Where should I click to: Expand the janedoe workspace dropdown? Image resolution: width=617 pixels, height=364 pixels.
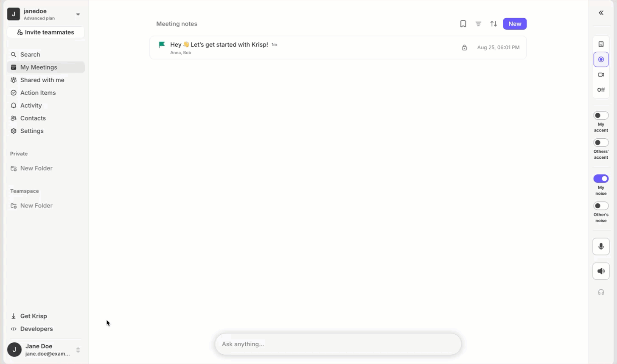click(78, 14)
